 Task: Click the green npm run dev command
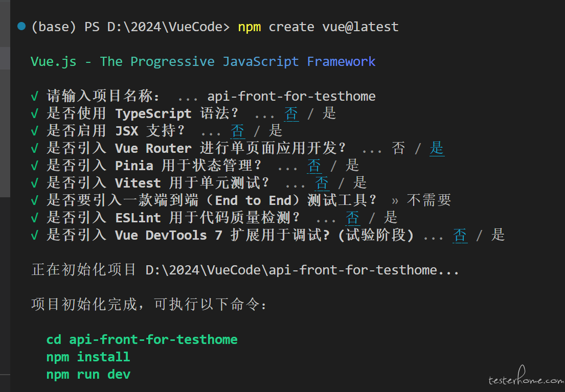[x=88, y=375]
